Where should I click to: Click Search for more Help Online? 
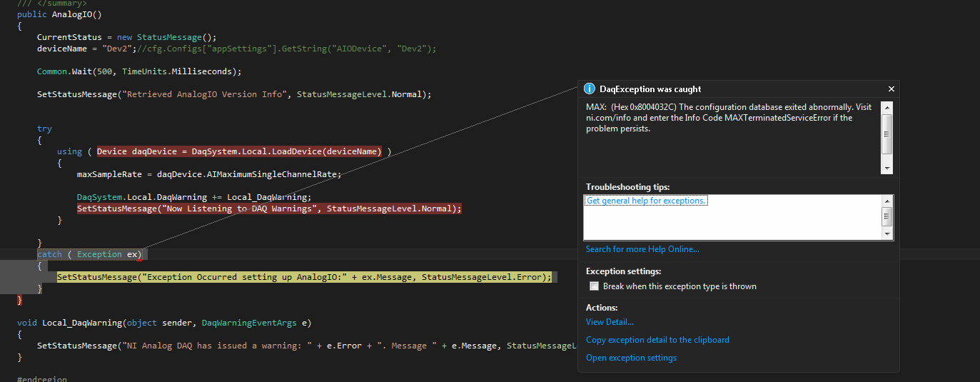coord(642,249)
